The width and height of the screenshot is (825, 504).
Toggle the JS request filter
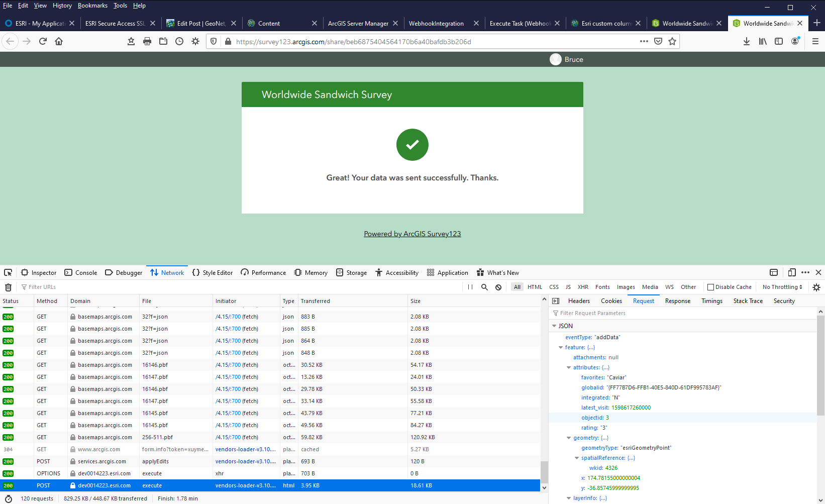[568, 287]
